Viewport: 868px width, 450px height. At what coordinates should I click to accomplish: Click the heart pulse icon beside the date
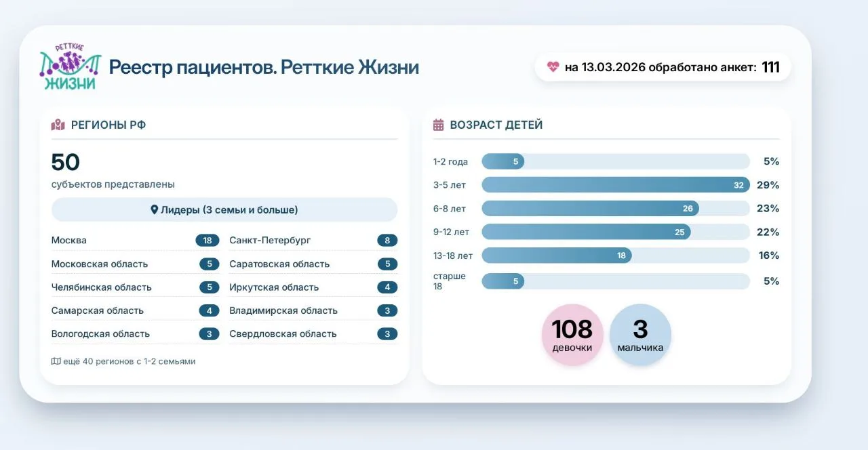click(553, 67)
